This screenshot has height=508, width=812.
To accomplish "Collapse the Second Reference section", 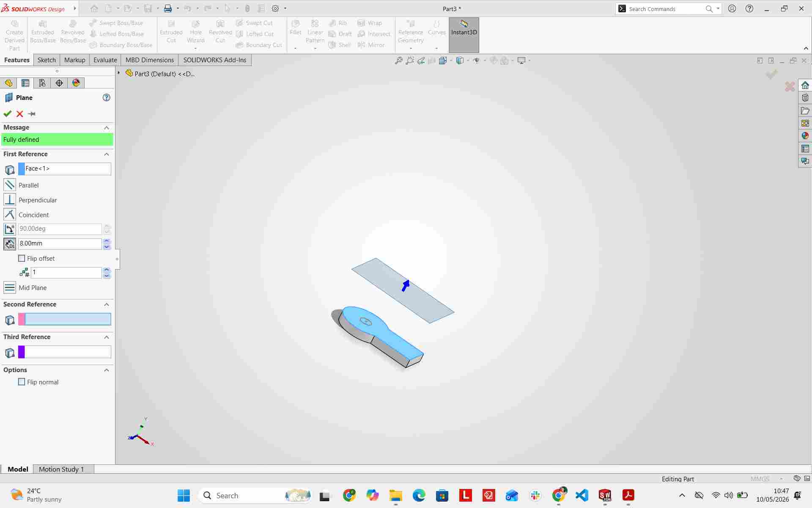I will (x=107, y=304).
